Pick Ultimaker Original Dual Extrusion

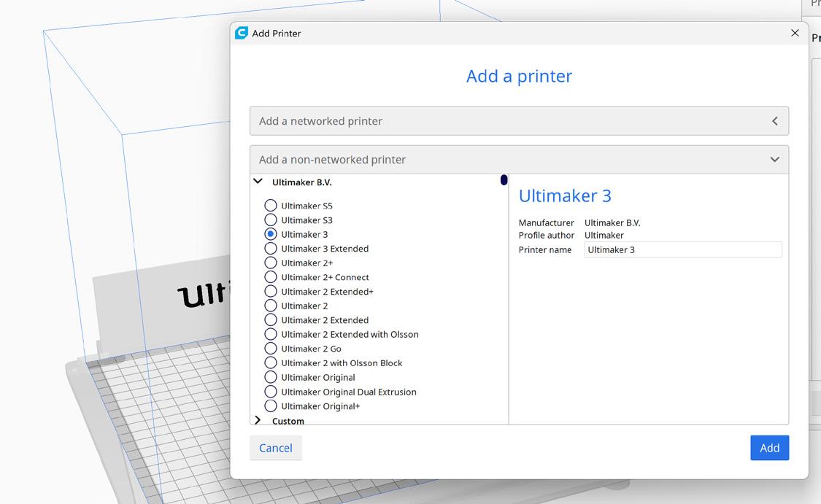[271, 392]
